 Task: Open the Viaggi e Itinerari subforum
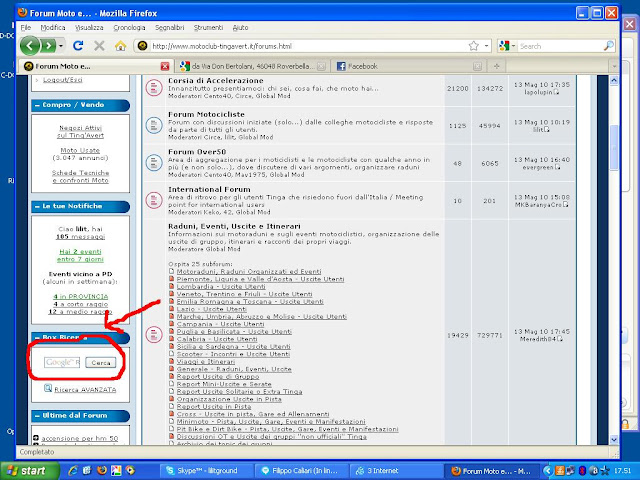pyautogui.click(x=206, y=362)
